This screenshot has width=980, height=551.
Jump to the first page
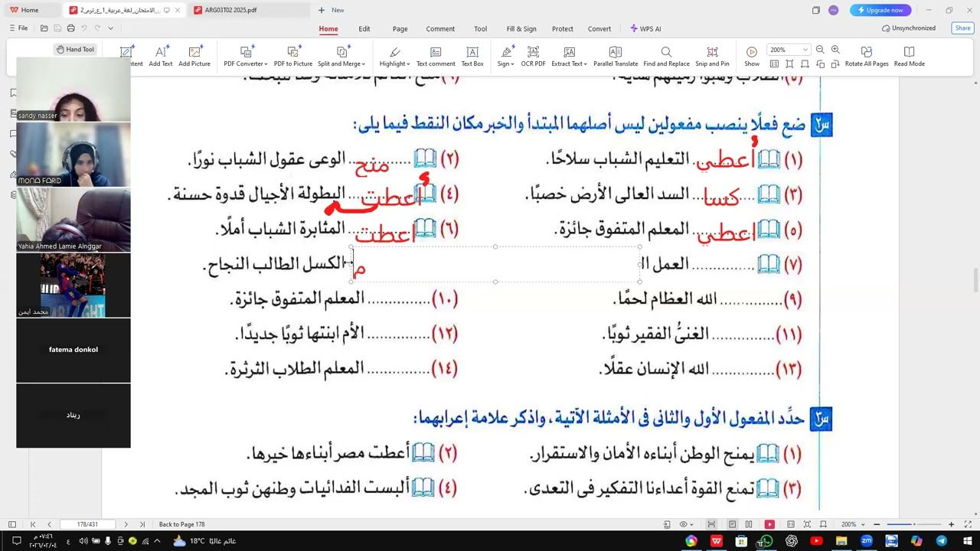tap(33, 524)
